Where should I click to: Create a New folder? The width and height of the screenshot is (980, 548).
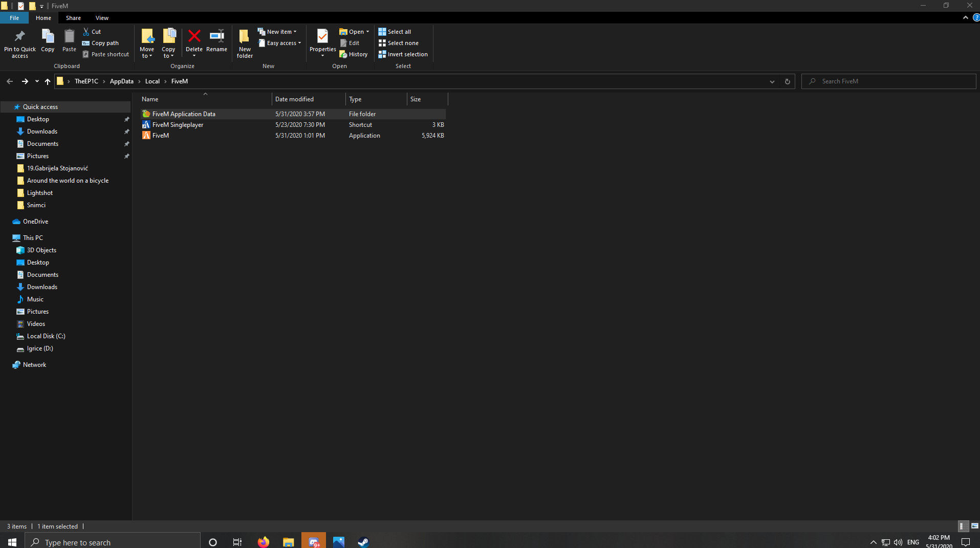[x=244, y=42]
